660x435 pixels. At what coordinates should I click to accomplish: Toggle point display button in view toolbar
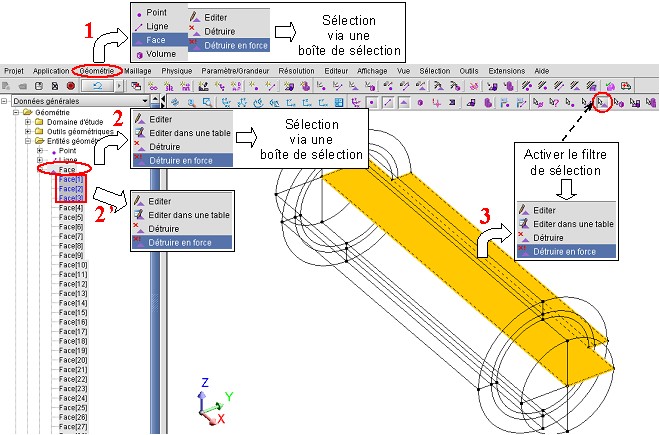tap(372, 102)
